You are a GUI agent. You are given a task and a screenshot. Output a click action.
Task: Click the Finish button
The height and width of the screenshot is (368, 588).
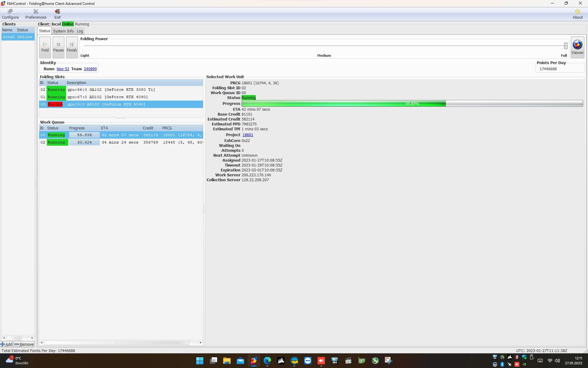(x=72, y=47)
